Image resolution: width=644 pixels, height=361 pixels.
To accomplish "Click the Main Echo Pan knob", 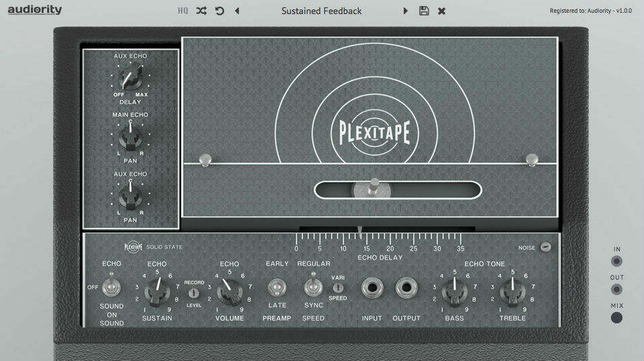I will click(x=130, y=137).
